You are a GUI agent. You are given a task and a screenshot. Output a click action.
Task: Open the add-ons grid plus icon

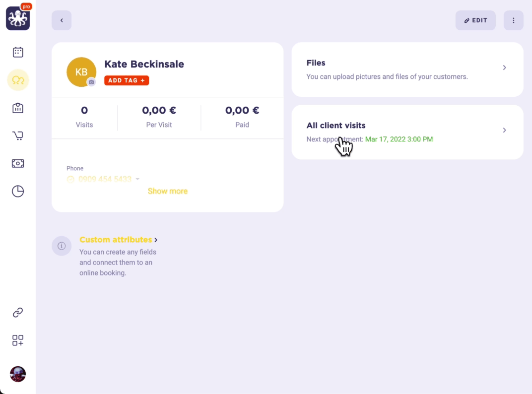coord(18,340)
